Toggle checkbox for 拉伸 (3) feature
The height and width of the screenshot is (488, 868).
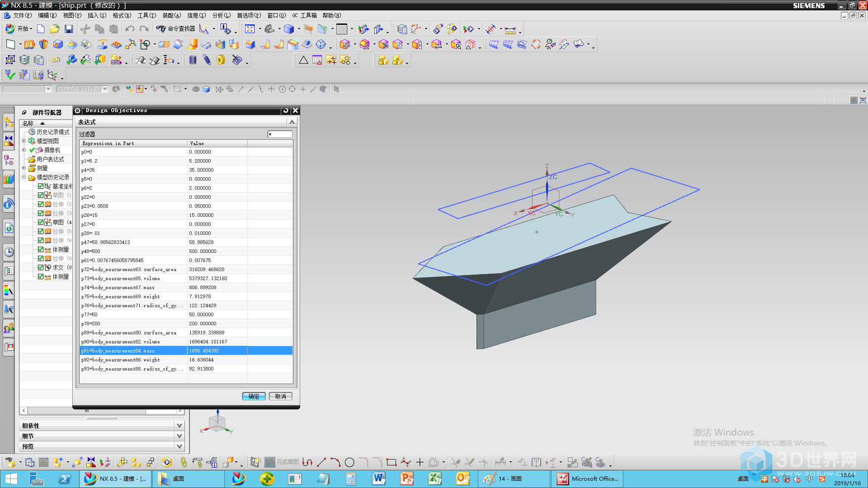[x=41, y=213]
